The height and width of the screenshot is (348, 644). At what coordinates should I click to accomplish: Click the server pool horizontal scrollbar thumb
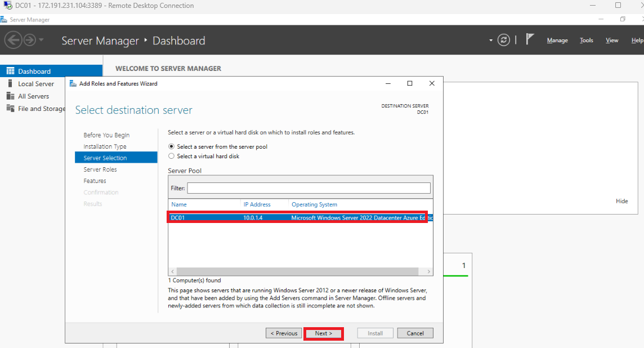point(297,271)
